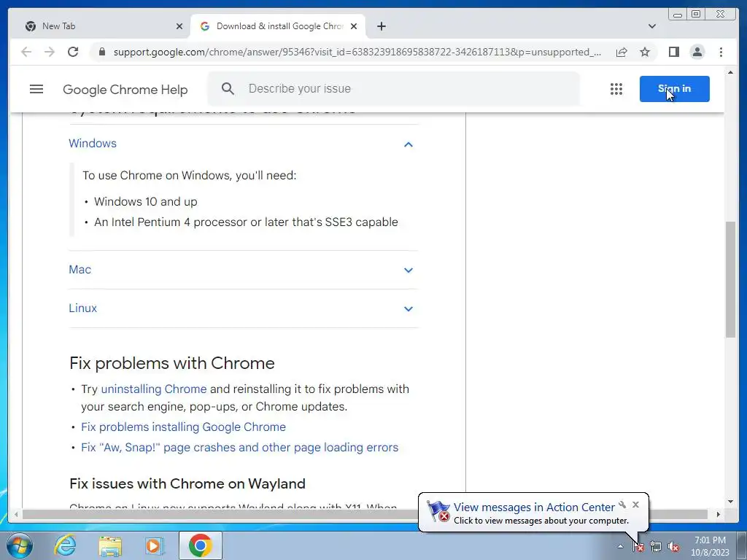This screenshot has height=560, width=747.
Task: Open the Windows Start menu
Action: 19,545
